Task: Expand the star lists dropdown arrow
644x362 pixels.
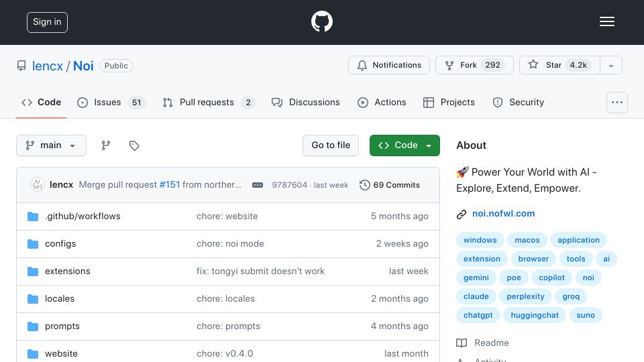Action: (611, 65)
